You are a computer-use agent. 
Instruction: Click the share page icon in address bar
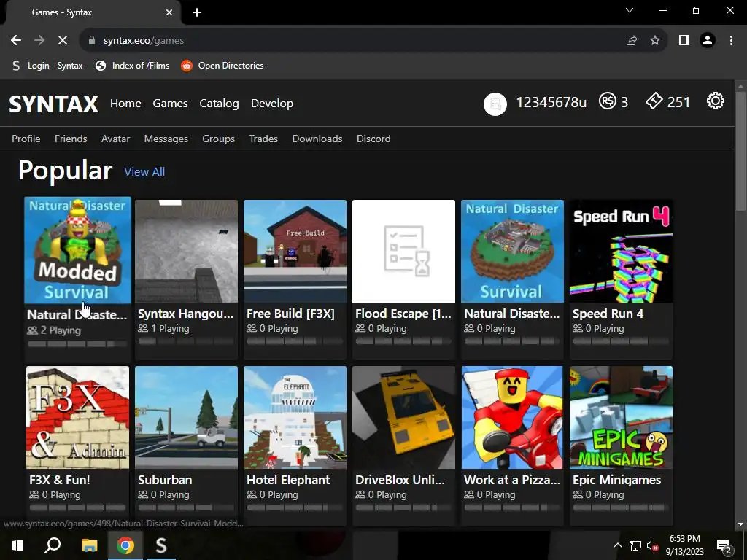[632, 41]
